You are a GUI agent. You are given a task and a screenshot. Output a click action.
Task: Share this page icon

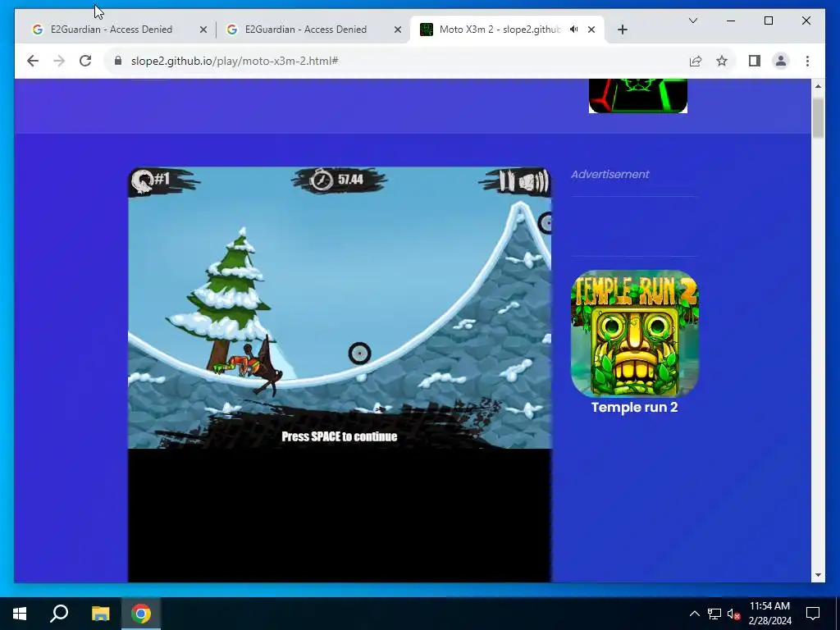tap(696, 61)
